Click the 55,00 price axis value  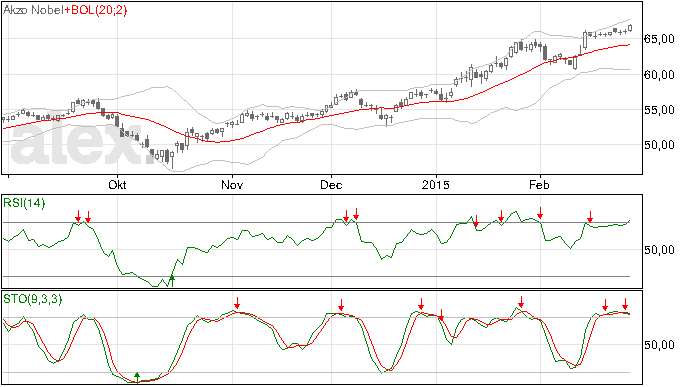(x=659, y=110)
